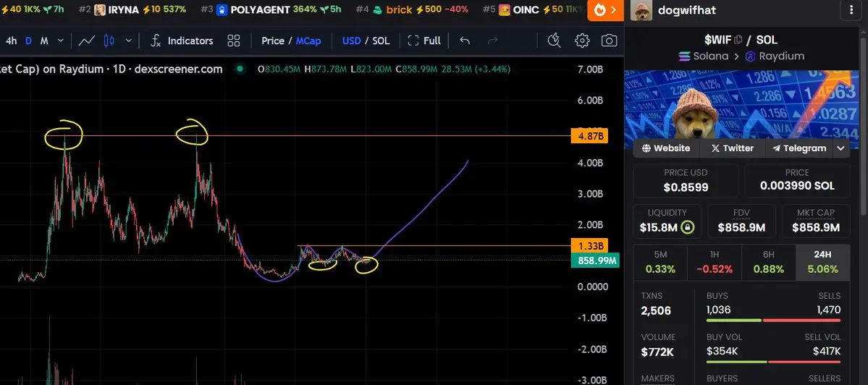Open the Website link
This screenshot has width=868, height=385.
[x=666, y=148]
